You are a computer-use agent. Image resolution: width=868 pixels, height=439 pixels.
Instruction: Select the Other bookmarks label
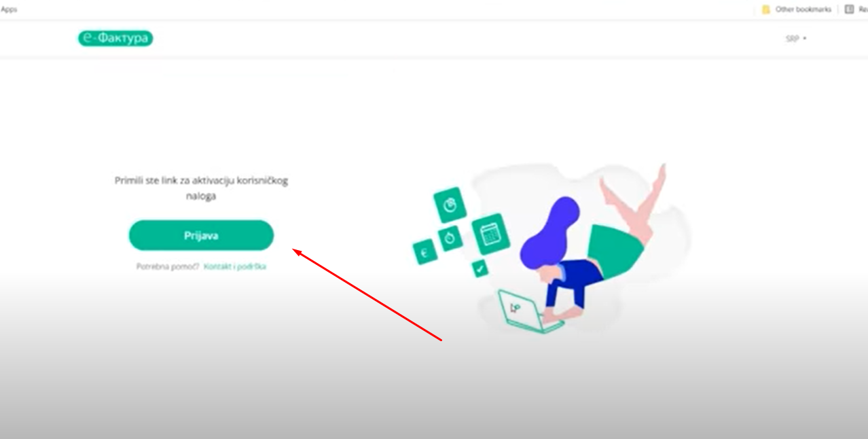point(803,10)
